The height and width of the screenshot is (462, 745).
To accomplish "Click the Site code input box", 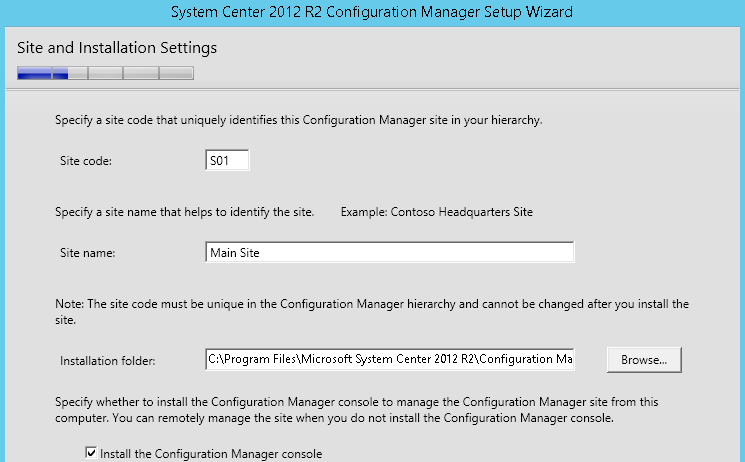I will point(227,160).
